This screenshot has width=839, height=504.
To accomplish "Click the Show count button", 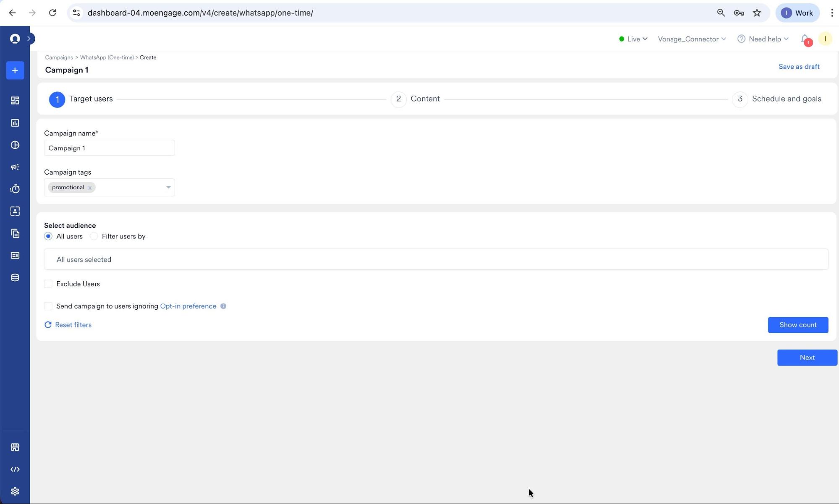I will pyautogui.click(x=798, y=325).
